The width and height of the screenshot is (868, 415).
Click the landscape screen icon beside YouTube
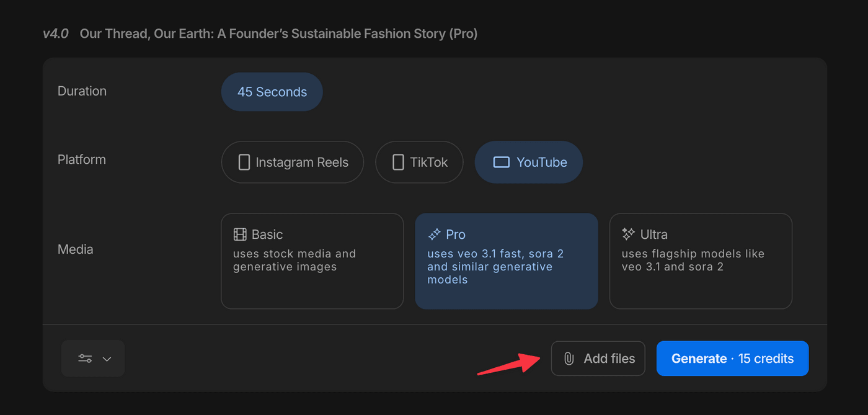click(501, 163)
